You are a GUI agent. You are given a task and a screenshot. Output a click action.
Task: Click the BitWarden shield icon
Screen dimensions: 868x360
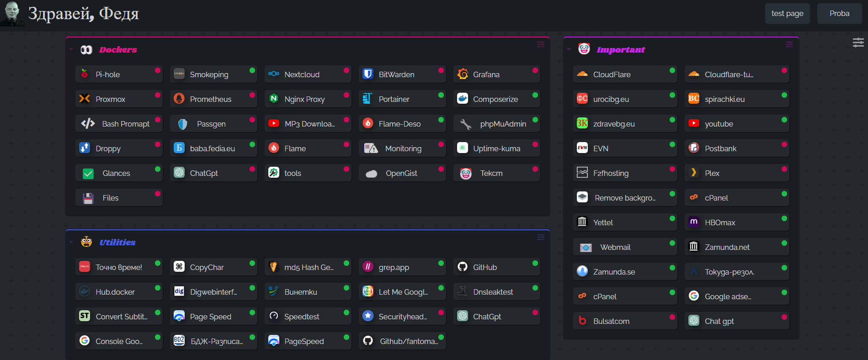[x=367, y=74]
